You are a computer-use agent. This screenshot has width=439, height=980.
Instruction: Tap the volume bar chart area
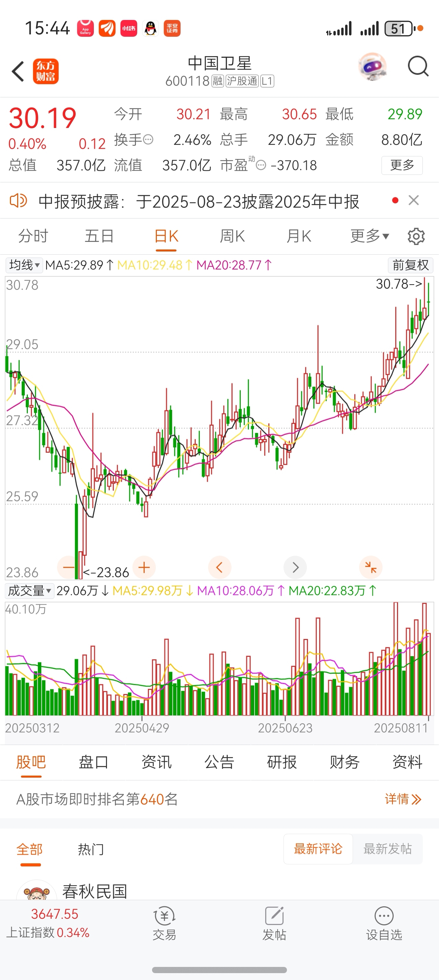219,659
